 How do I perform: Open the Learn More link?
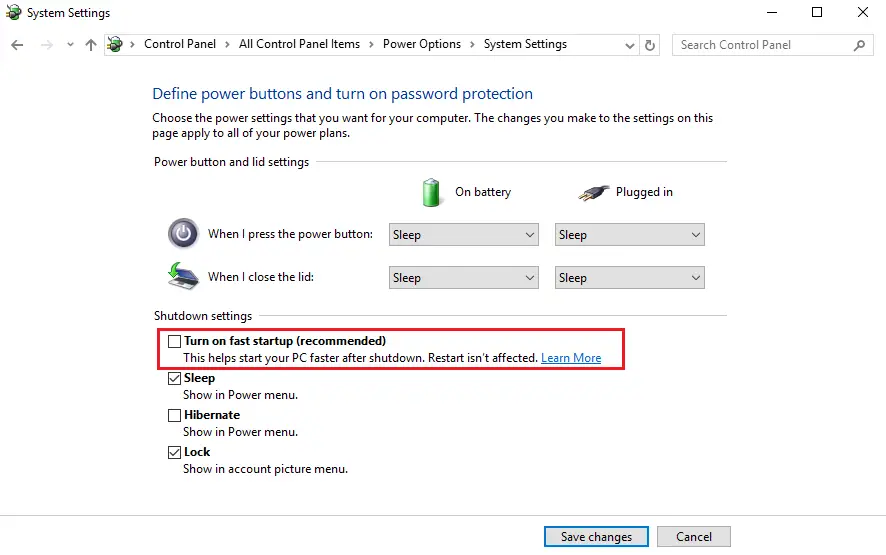pos(571,358)
